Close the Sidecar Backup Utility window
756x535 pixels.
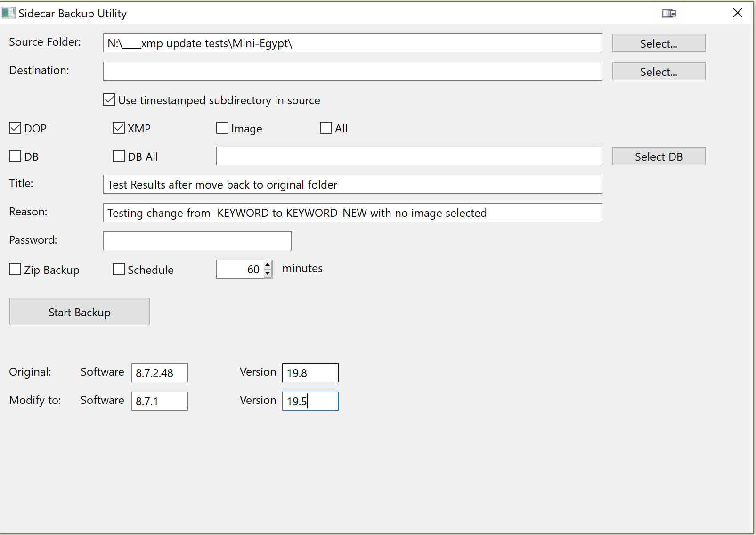pyautogui.click(x=737, y=13)
